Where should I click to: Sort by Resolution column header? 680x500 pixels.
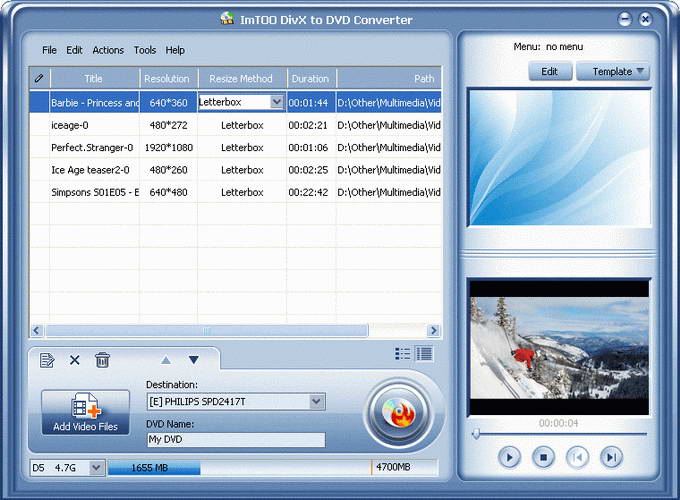[168, 78]
